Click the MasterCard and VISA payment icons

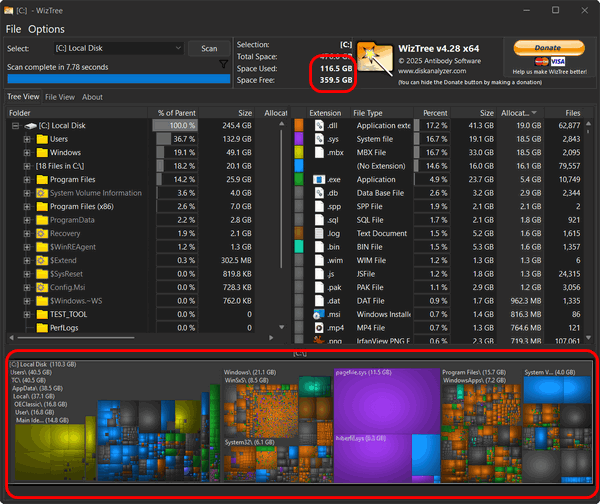click(550, 62)
